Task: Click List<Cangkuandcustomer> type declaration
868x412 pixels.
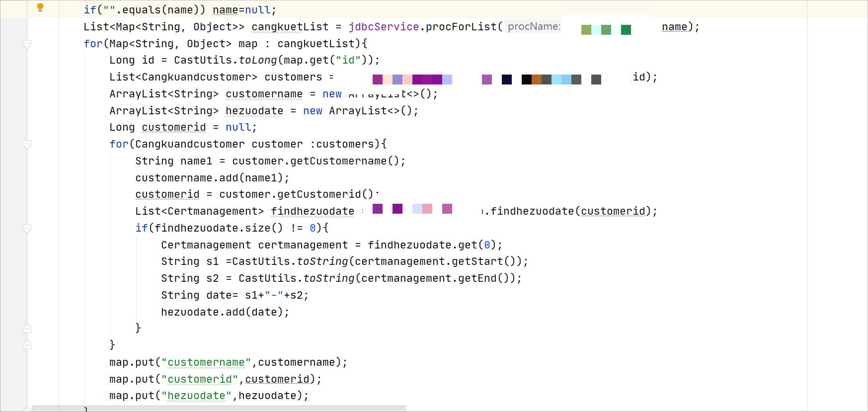Action: (183, 77)
